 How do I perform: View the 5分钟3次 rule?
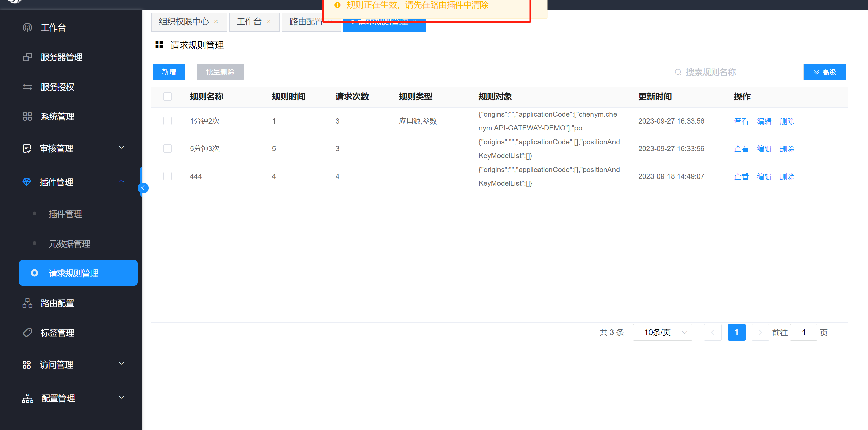(x=741, y=149)
